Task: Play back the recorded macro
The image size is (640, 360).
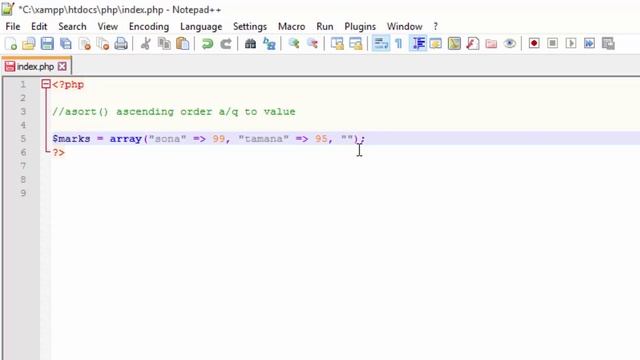Action: (571, 43)
